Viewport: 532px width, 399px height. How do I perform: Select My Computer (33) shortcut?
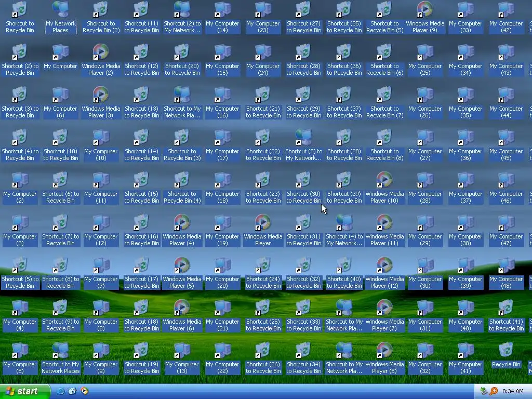(465, 18)
